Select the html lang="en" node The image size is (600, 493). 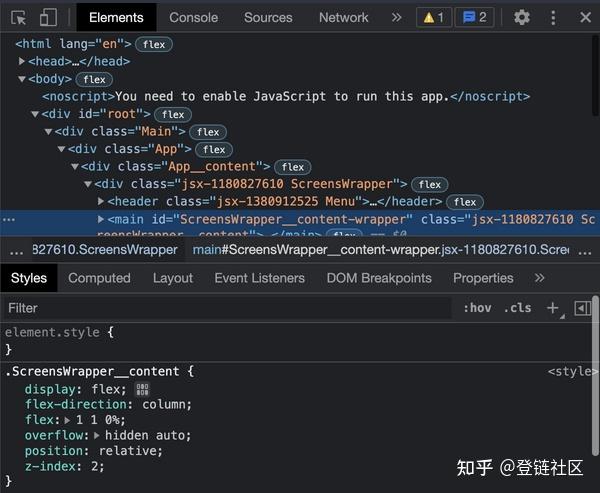tap(73, 44)
